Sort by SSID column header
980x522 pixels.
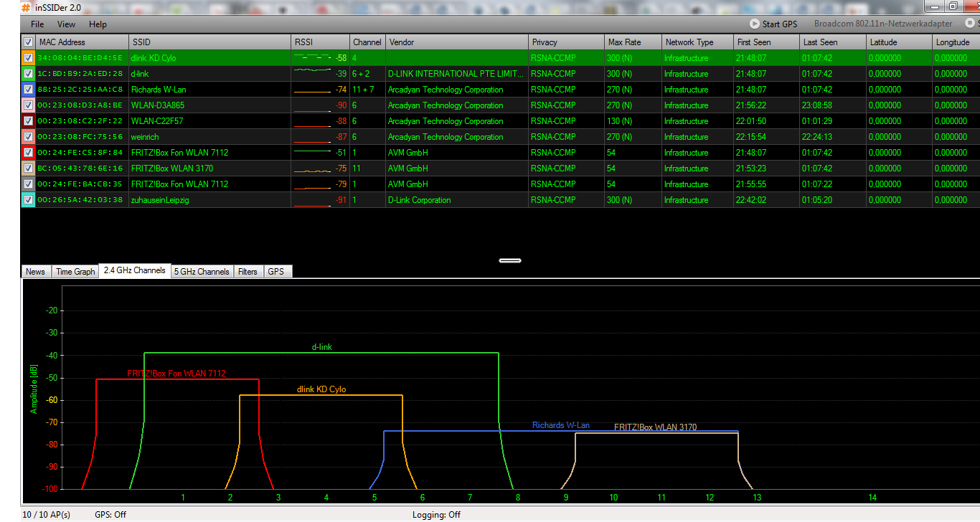click(210, 42)
